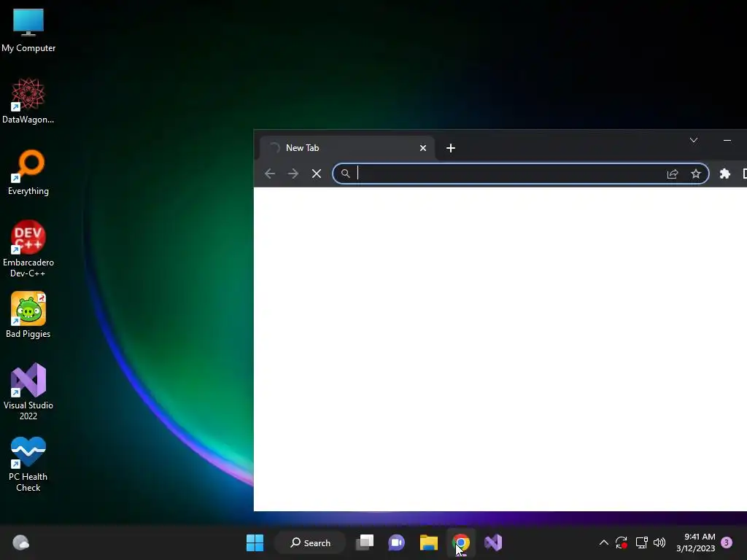
Task: Click the Chrome icon on the taskbar
Action: coord(461,542)
